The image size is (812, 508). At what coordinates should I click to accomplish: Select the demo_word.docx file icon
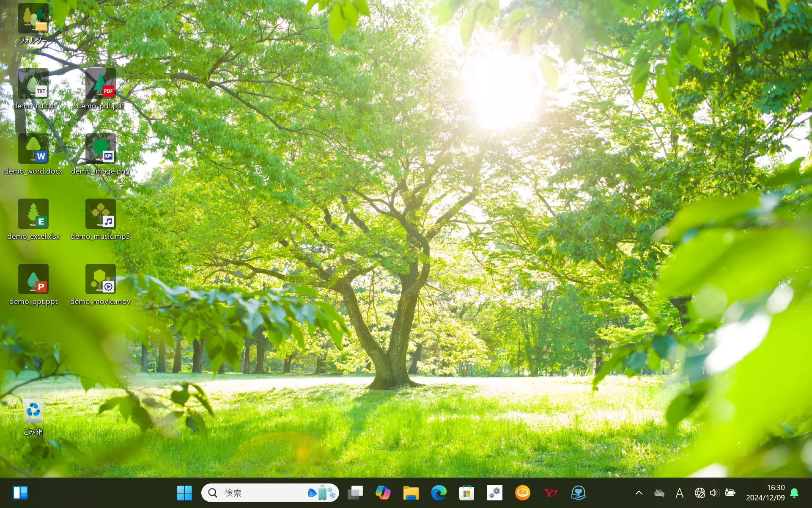[33, 149]
